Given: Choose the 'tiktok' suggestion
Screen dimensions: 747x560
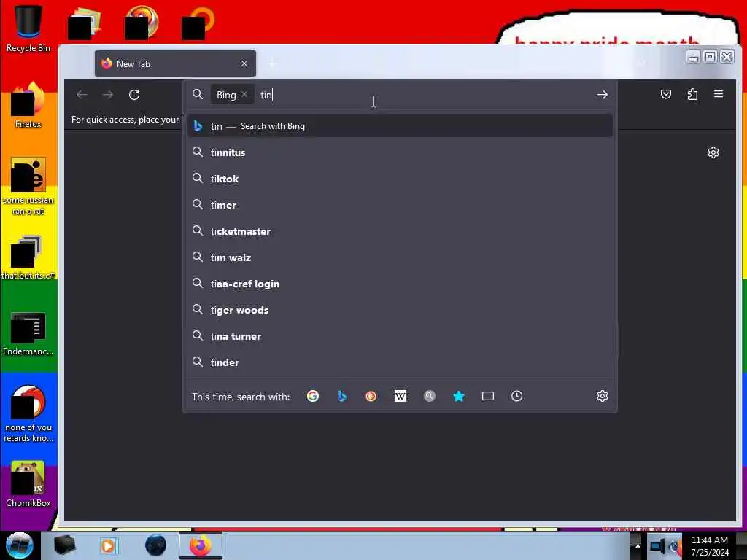Looking at the screenshot, I should pos(400,179).
